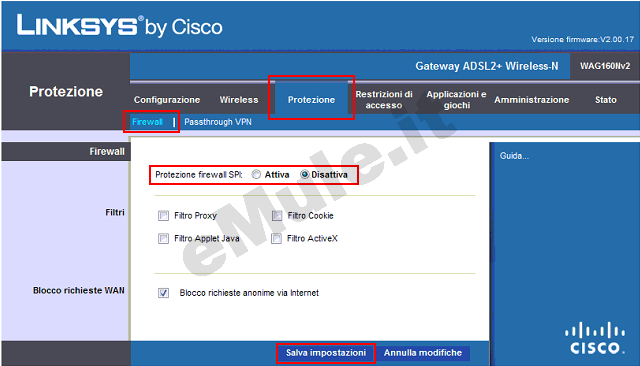Switch to the Stato tab
The image size is (640, 366).
[605, 100]
